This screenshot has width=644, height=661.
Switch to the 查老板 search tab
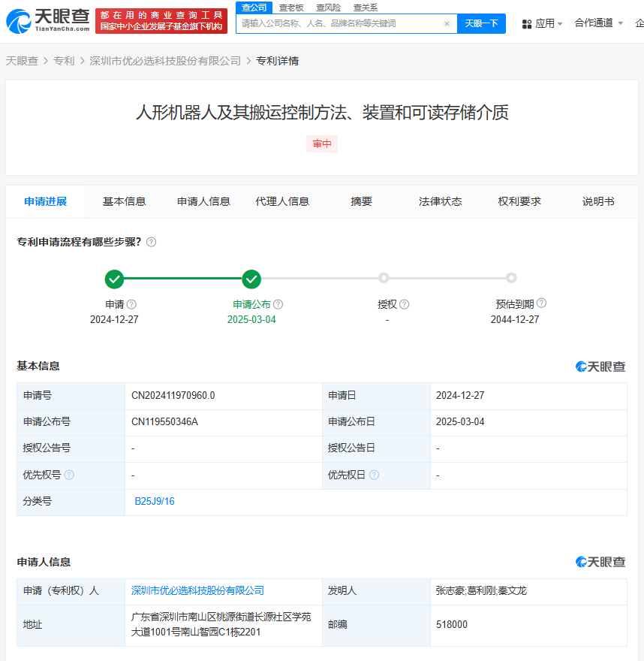290,8
